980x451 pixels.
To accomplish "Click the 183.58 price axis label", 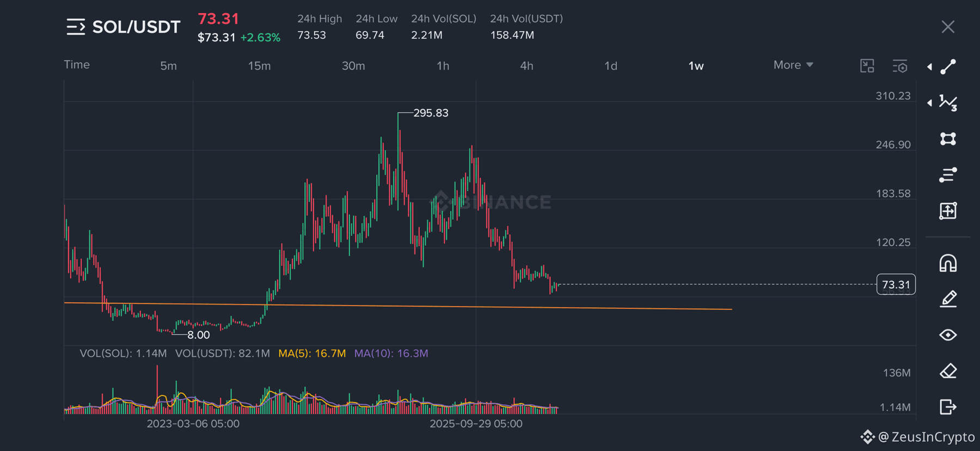I will [x=893, y=193].
